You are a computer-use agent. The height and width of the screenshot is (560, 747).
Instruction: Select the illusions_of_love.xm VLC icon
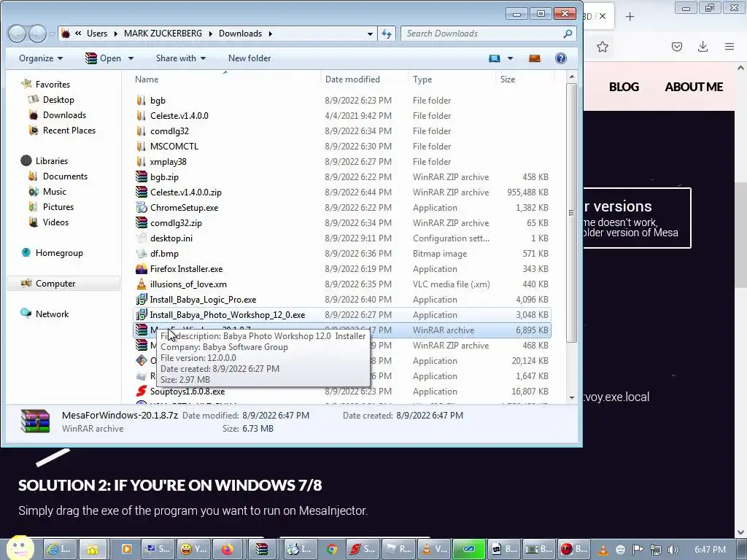(x=141, y=284)
